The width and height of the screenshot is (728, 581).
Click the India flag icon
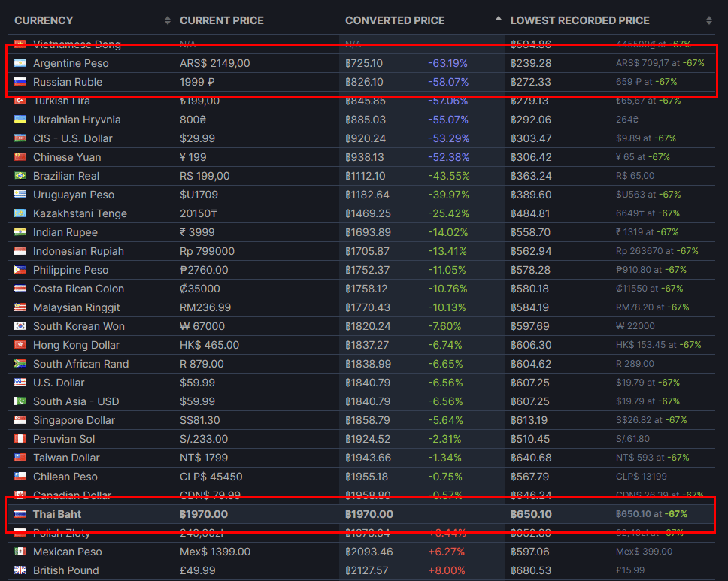pyautogui.click(x=20, y=232)
